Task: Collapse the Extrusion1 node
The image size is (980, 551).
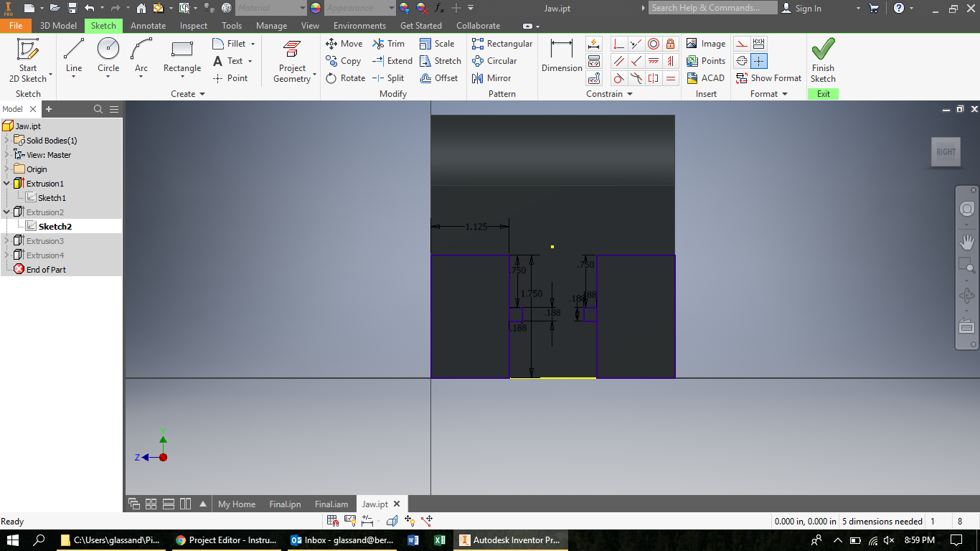Action: pyautogui.click(x=6, y=183)
